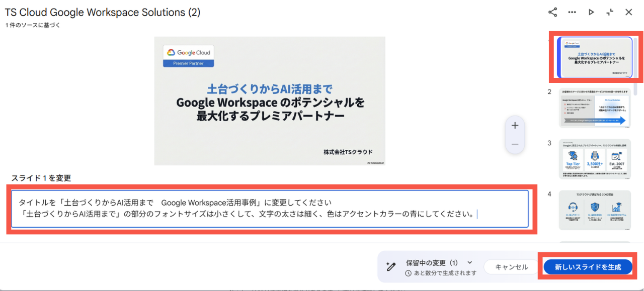The width and height of the screenshot is (644, 291).
Task: Start the slideshow with the play icon
Action: (x=591, y=12)
